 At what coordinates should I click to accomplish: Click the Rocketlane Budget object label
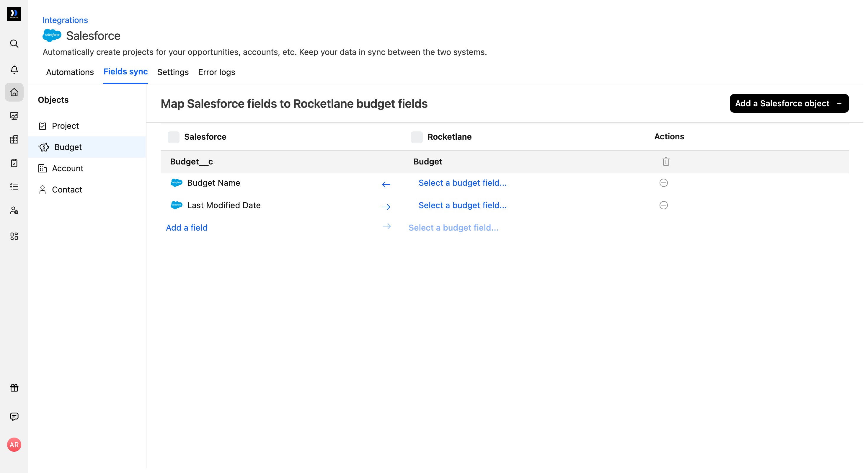click(428, 162)
